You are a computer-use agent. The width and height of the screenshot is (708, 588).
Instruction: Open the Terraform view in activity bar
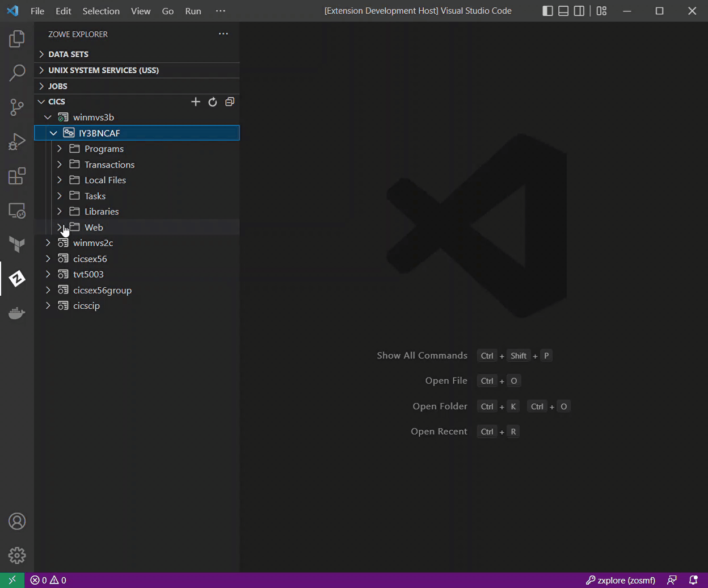point(17,245)
